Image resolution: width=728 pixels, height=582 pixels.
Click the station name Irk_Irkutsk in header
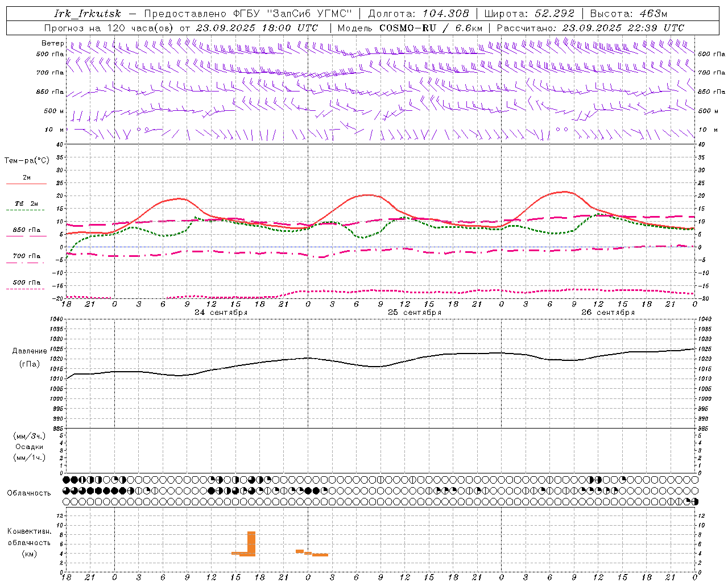click(87, 14)
